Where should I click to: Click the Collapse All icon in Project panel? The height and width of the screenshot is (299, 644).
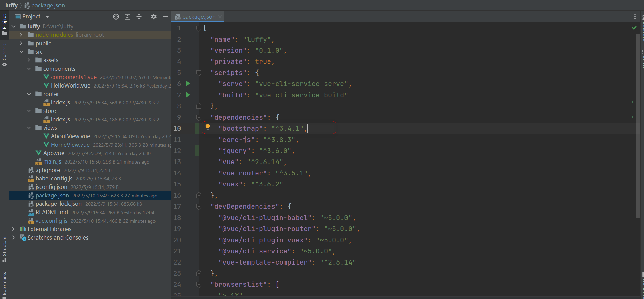point(139,17)
